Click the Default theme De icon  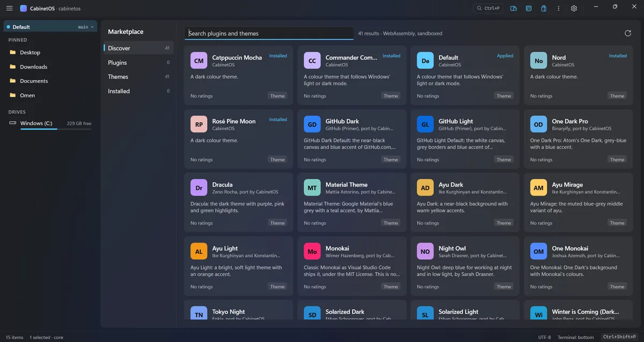(x=426, y=61)
